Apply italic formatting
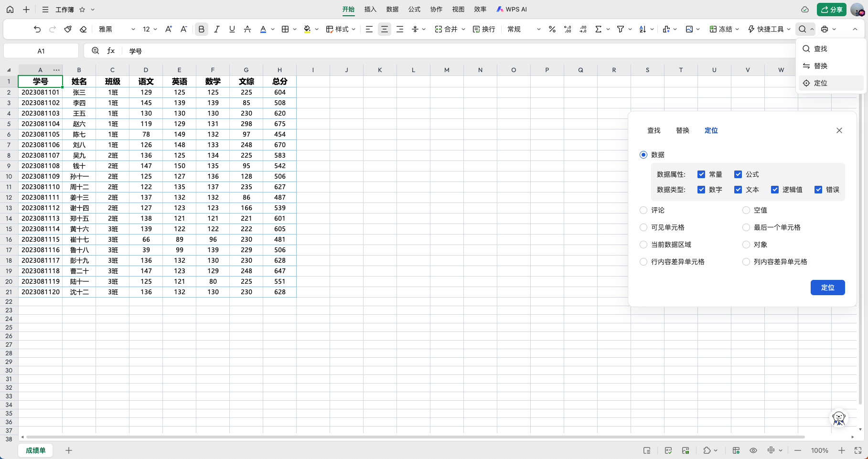 (217, 29)
